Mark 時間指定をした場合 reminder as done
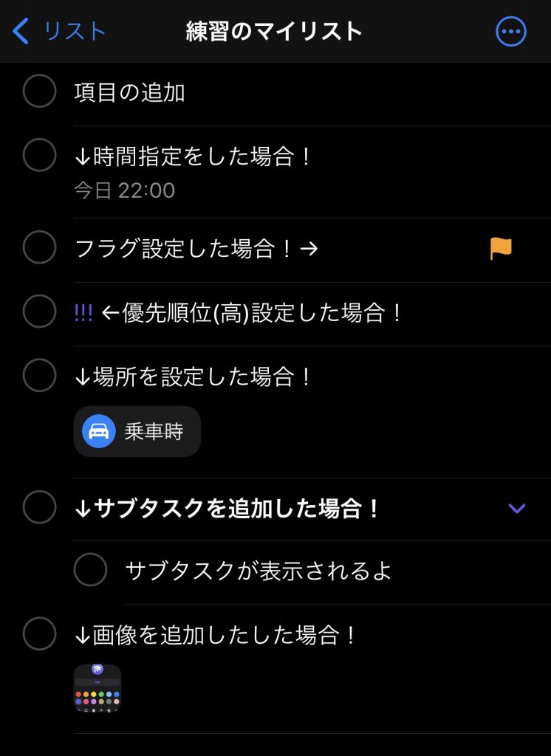Screen dimensions: 551x756 [x=40, y=155]
